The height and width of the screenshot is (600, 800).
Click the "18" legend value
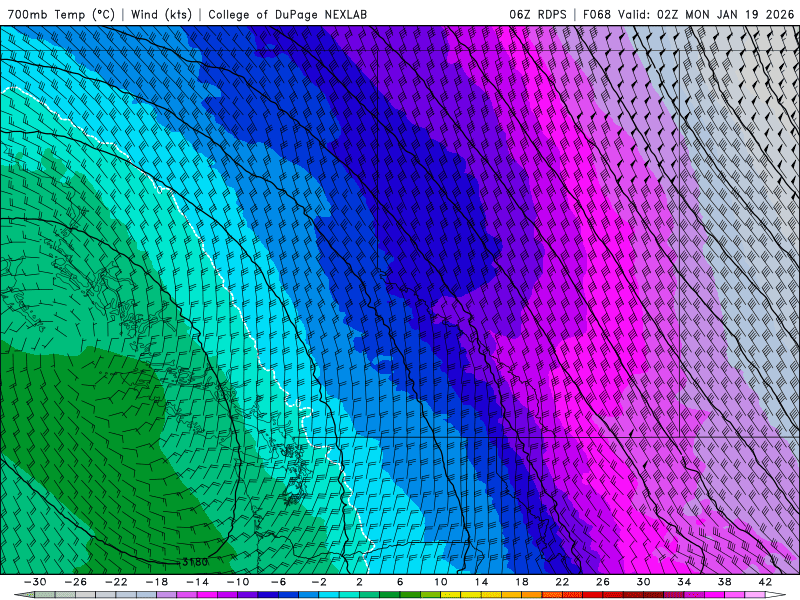tap(522, 582)
